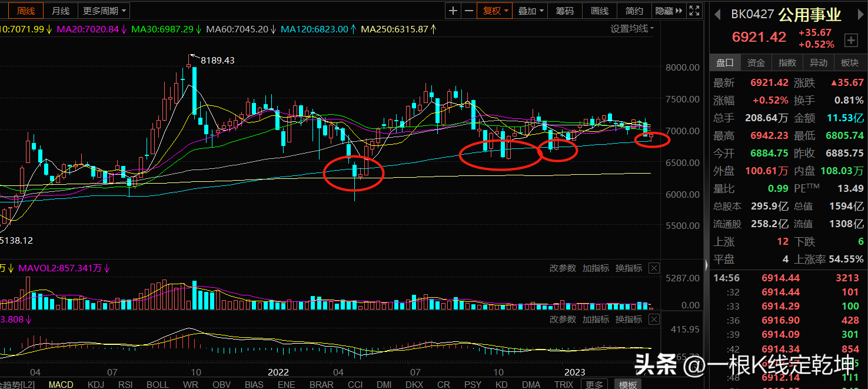
Task: Select the BRAR indicator tab
Action: 321,384
